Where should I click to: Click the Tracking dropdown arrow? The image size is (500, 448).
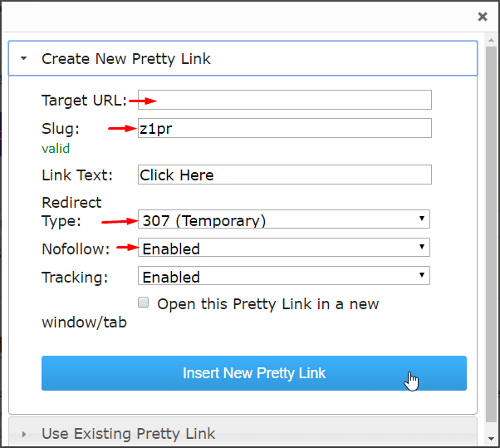click(422, 275)
